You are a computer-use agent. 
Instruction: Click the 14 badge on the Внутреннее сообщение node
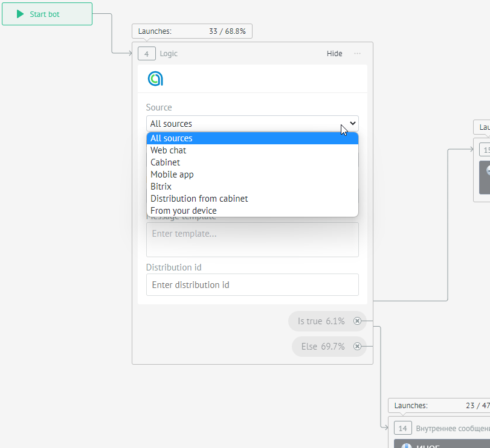pos(402,427)
